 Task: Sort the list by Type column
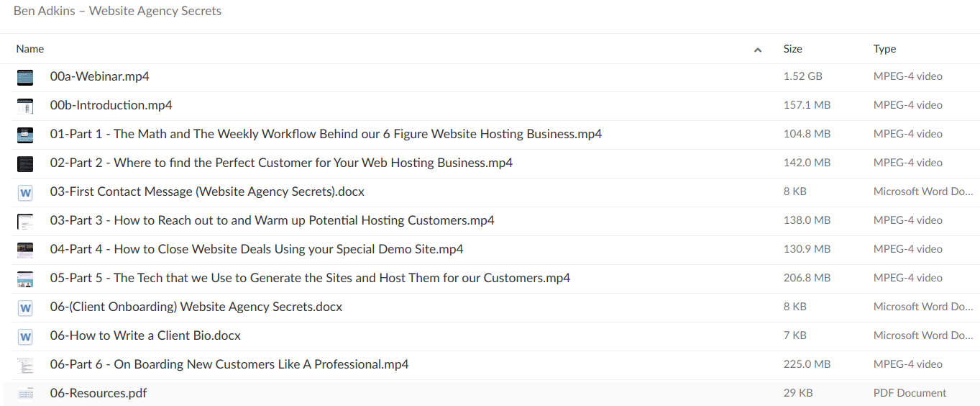pyautogui.click(x=884, y=49)
